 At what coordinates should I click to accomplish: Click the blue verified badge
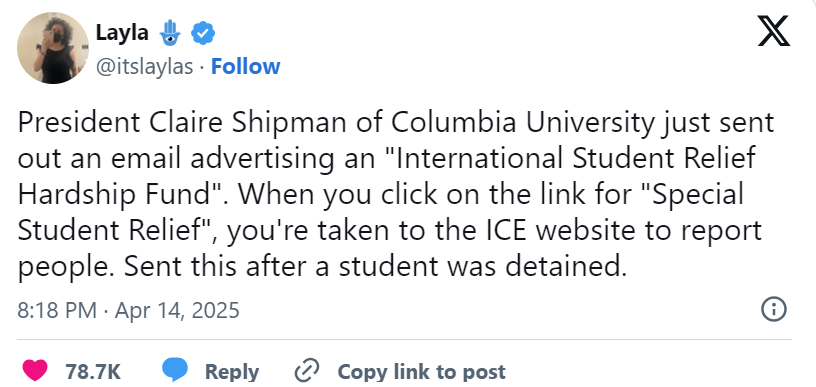203,34
